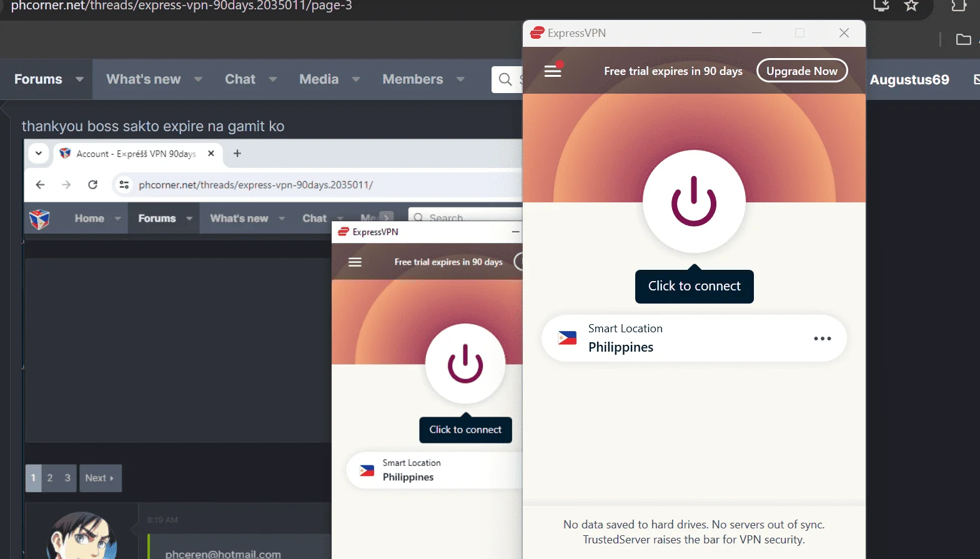Open the bookmarks folder icon in the browser bar
Screen dimensions: 980x559
click(964, 40)
